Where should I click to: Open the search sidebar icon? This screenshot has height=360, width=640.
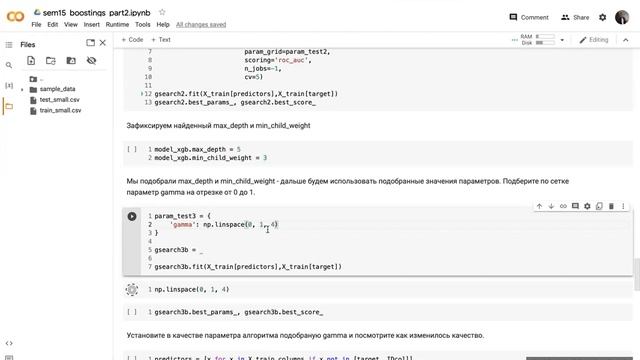[9, 65]
